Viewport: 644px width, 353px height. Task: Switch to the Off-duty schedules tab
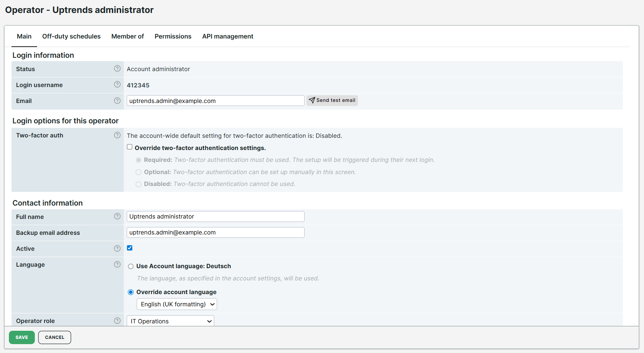click(x=71, y=36)
